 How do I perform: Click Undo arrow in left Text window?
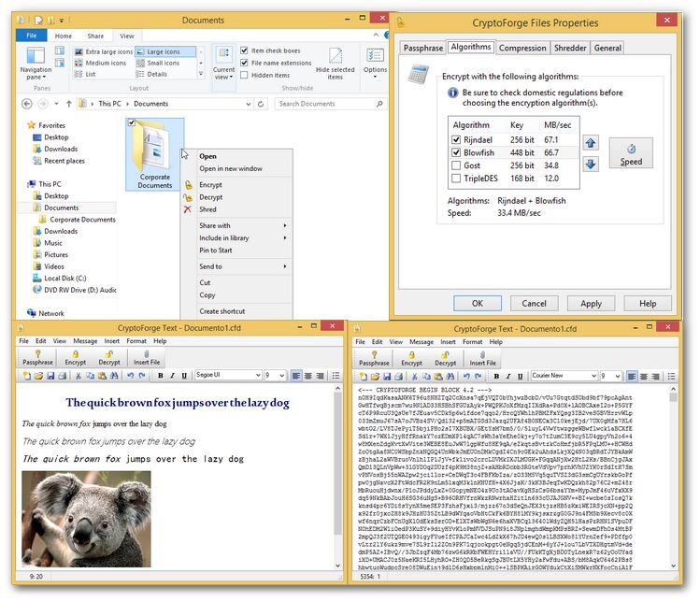click(x=130, y=376)
